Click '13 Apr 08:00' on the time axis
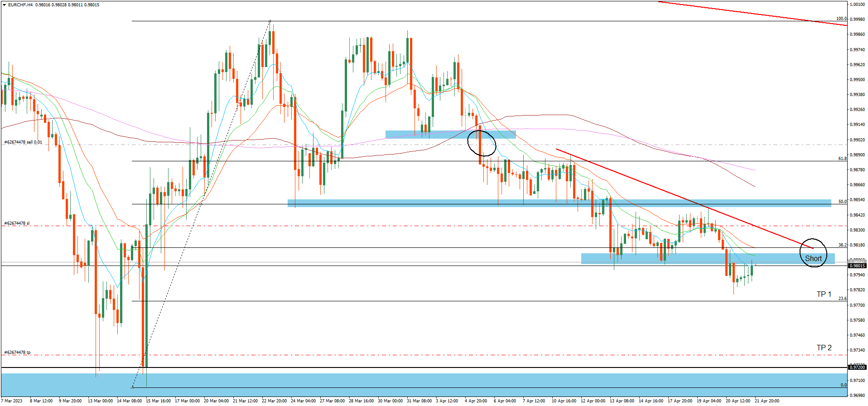This screenshot has height=406, width=868. pos(622,401)
